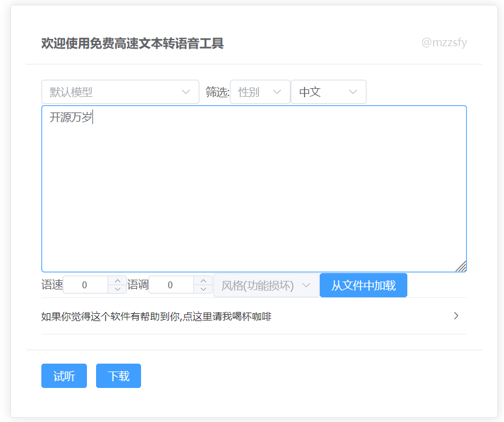504x422 pixels.
Task: Click the 默认模型 dropdown arrow icon
Action: (187, 91)
